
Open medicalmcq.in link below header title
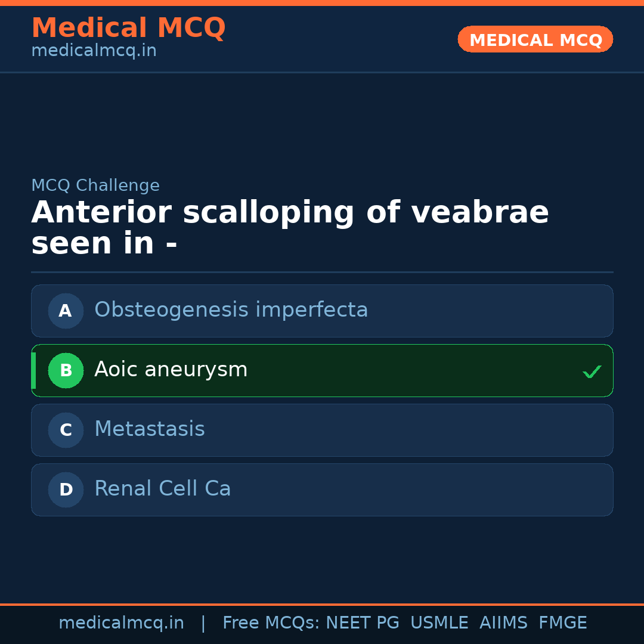coord(94,51)
